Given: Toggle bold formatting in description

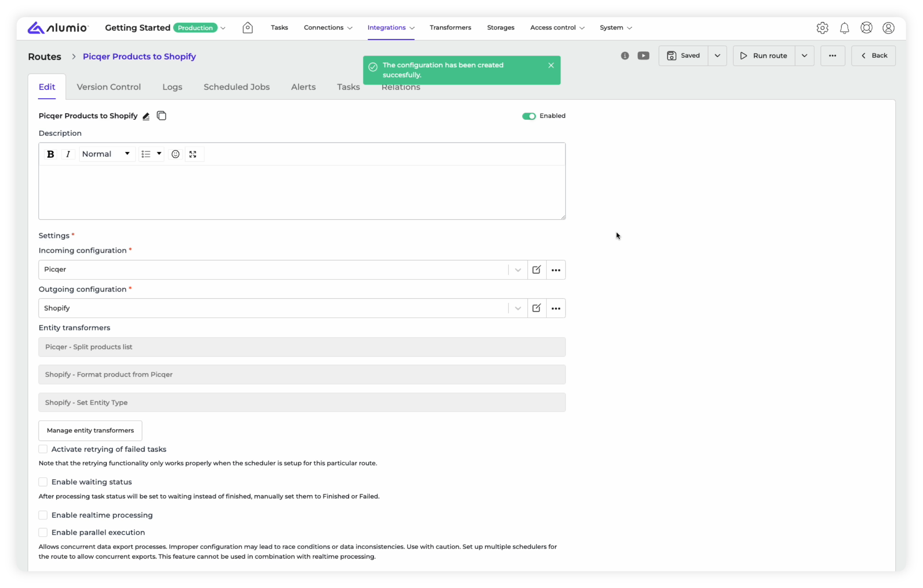Looking at the screenshot, I should pos(51,154).
